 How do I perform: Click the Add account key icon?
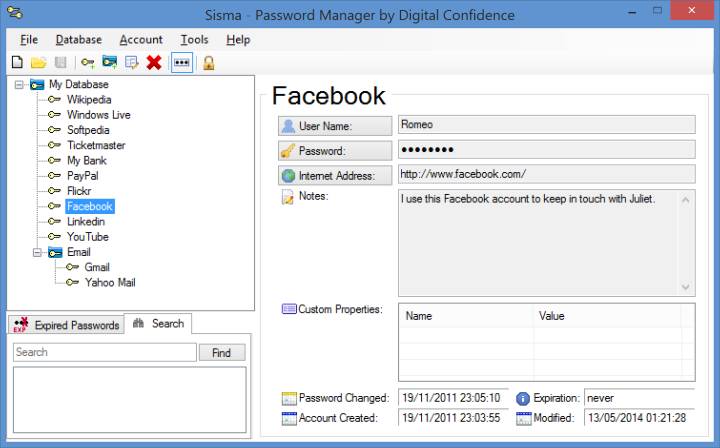pyautogui.click(x=88, y=63)
